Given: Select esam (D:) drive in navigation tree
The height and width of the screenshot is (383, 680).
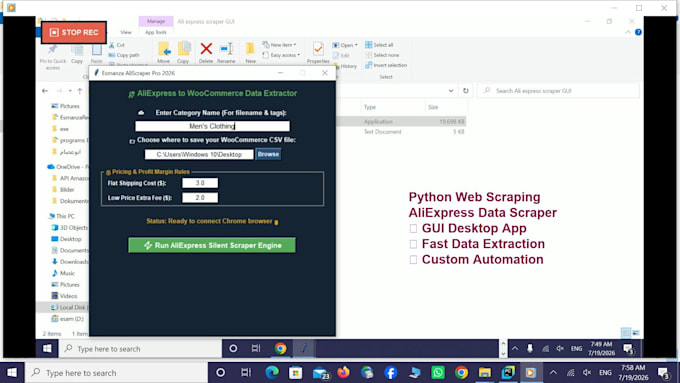Looking at the screenshot, I should coord(68,319).
